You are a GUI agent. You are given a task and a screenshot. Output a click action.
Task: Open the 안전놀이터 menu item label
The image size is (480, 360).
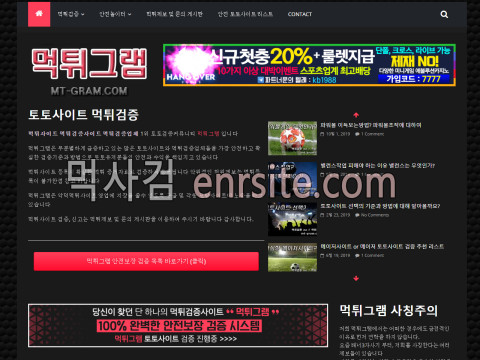112,14
